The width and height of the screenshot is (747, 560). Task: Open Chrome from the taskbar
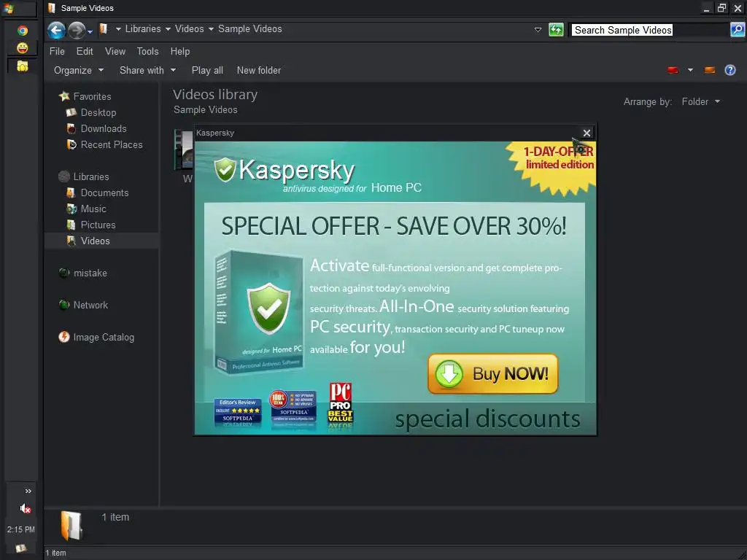point(23,31)
